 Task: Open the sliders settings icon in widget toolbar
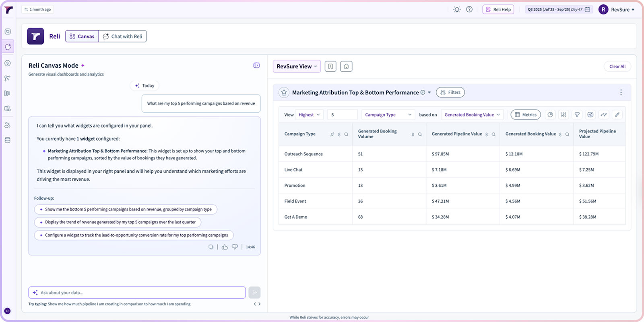(563, 115)
